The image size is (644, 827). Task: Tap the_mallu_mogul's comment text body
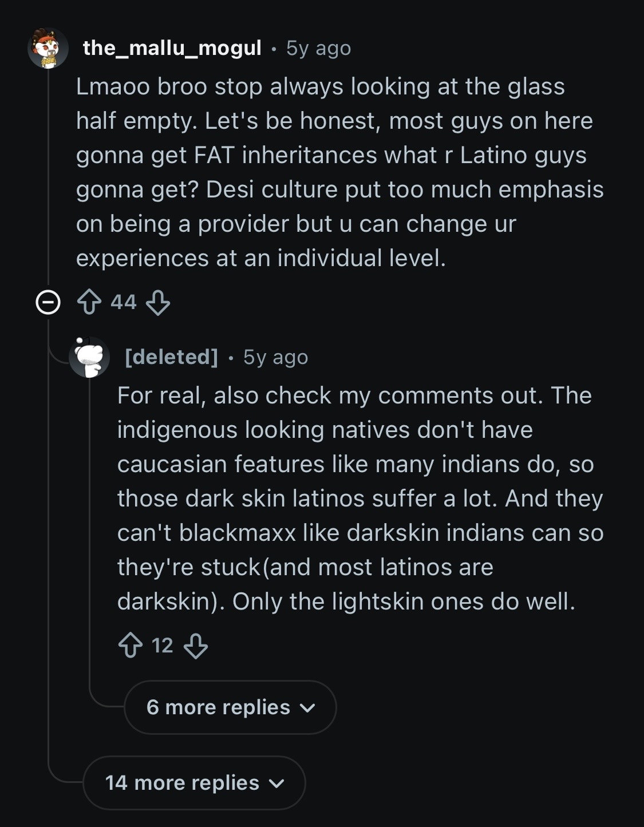pyautogui.click(x=340, y=172)
